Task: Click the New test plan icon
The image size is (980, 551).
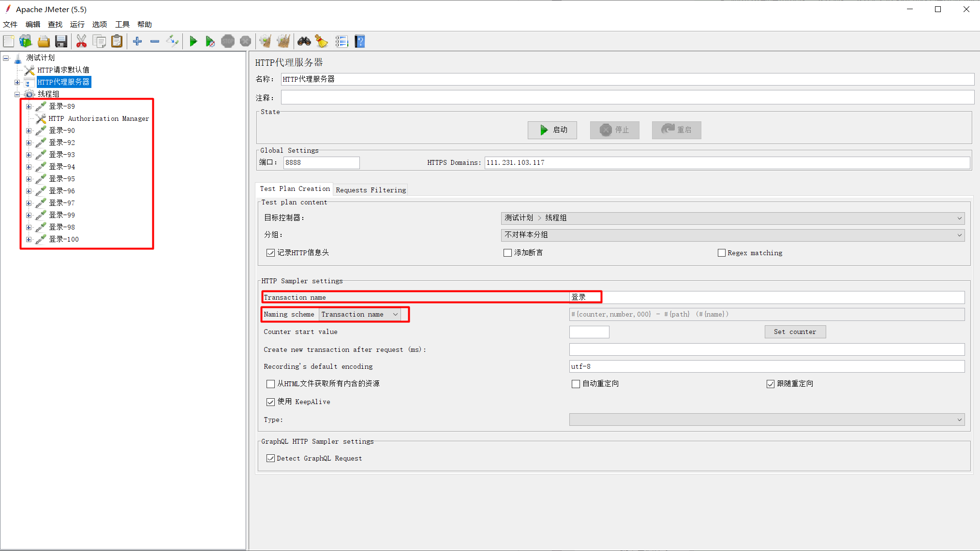Action: click(9, 42)
